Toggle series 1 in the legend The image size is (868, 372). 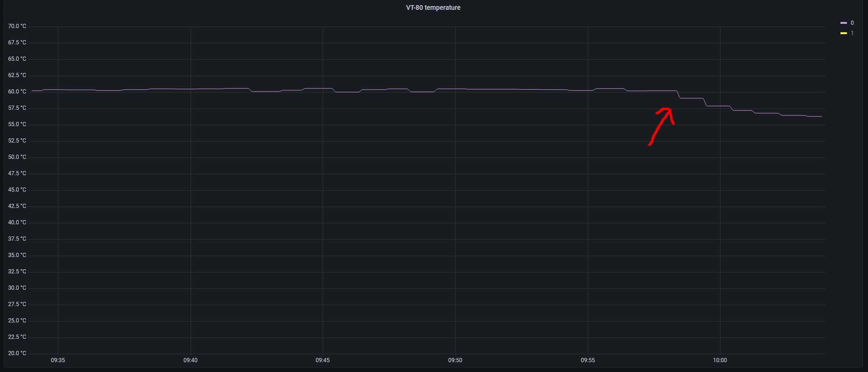click(x=852, y=33)
